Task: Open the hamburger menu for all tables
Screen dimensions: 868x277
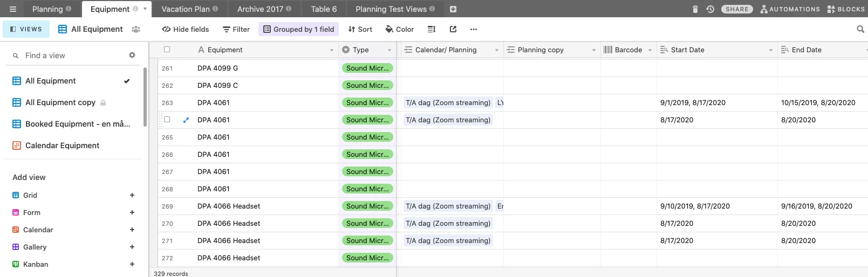Action: coord(13,9)
